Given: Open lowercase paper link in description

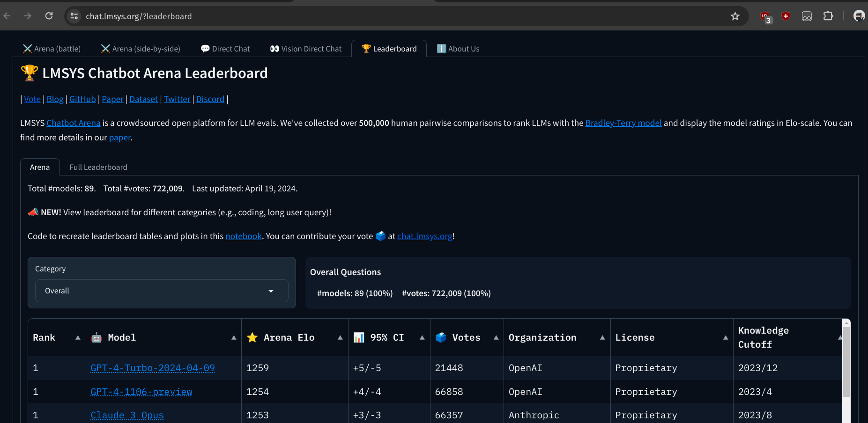Looking at the screenshot, I should click(120, 138).
